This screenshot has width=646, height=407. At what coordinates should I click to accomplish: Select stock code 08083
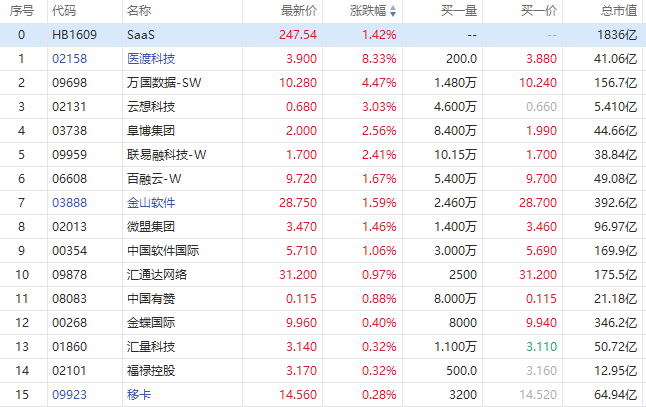(70, 299)
